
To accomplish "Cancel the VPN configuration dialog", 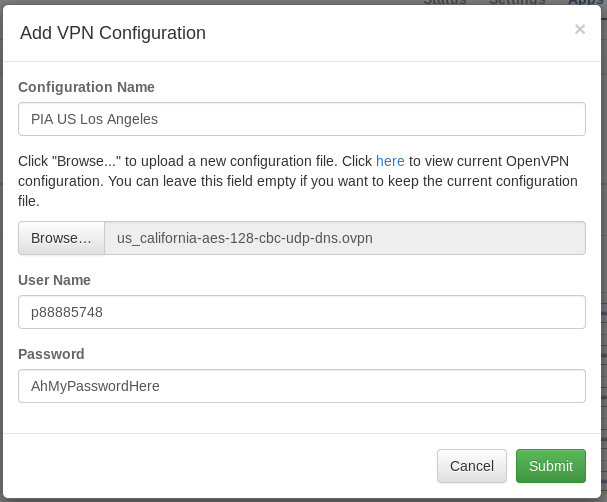I will pyautogui.click(x=471, y=466).
